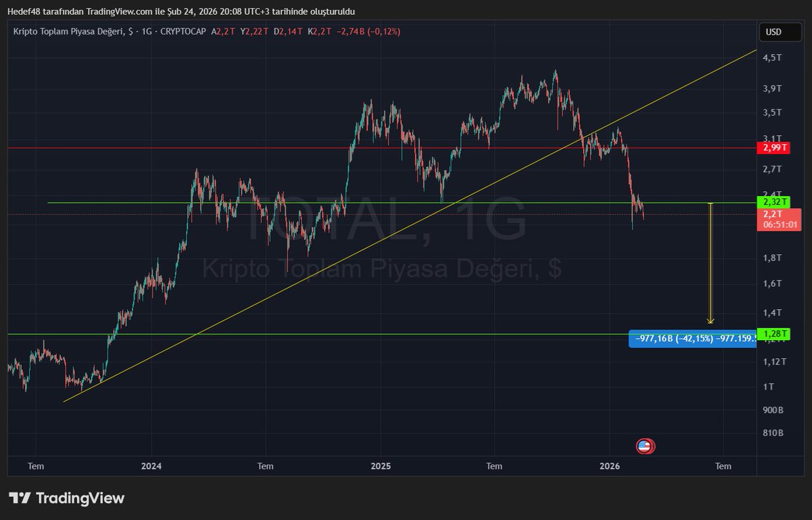Click the 1,12T price axis label
The width and height of the screenshot is (812, 520).
pos(775,362)
